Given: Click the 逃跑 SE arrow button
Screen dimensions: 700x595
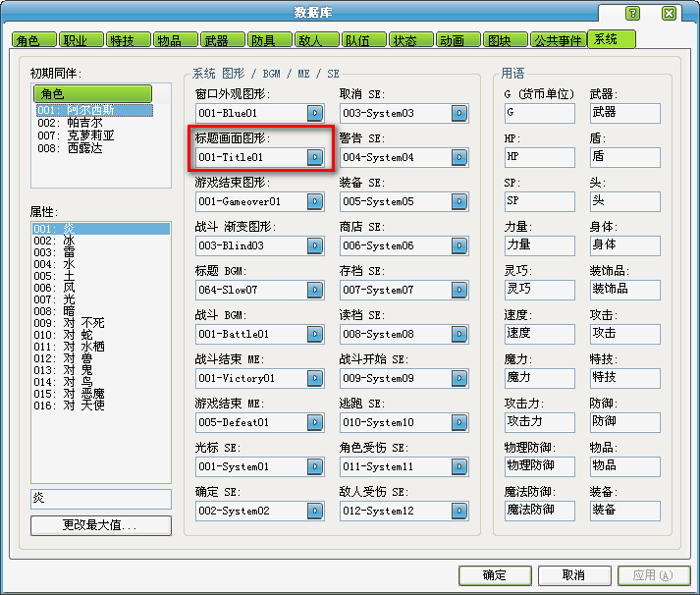Looking at the screenshot, I should click(458, 422).
